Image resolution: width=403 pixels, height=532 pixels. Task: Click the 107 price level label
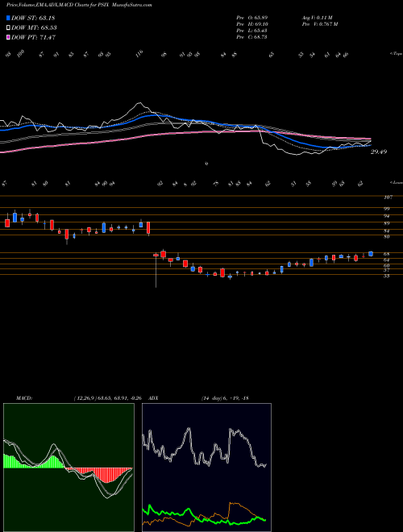(388, 197)
